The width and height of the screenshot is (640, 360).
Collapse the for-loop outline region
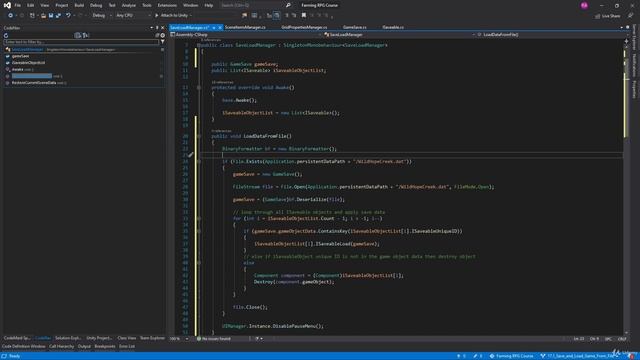click(x=199, y=218)
